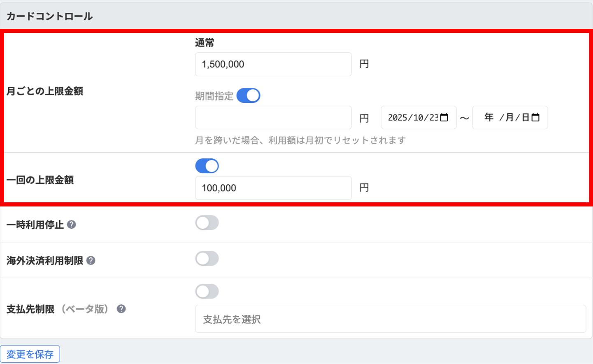Click the question mark beside 支払先制限（ベータ版）

(x=121, y=309)
